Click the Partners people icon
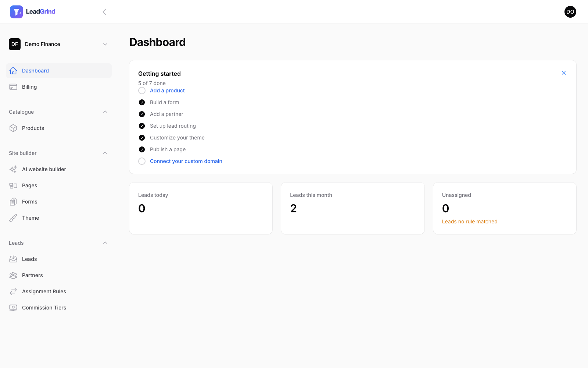Screen dimensions: 588x368 13,275
